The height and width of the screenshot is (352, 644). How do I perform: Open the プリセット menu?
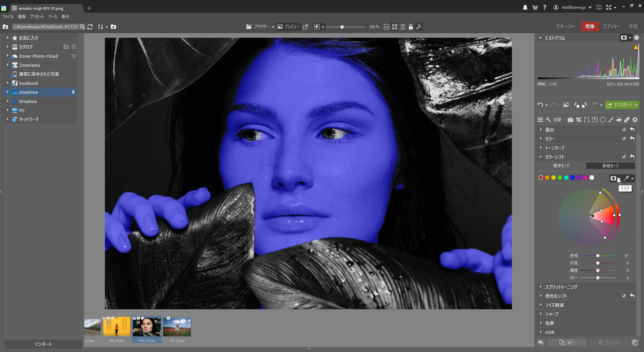pos(37,17)
